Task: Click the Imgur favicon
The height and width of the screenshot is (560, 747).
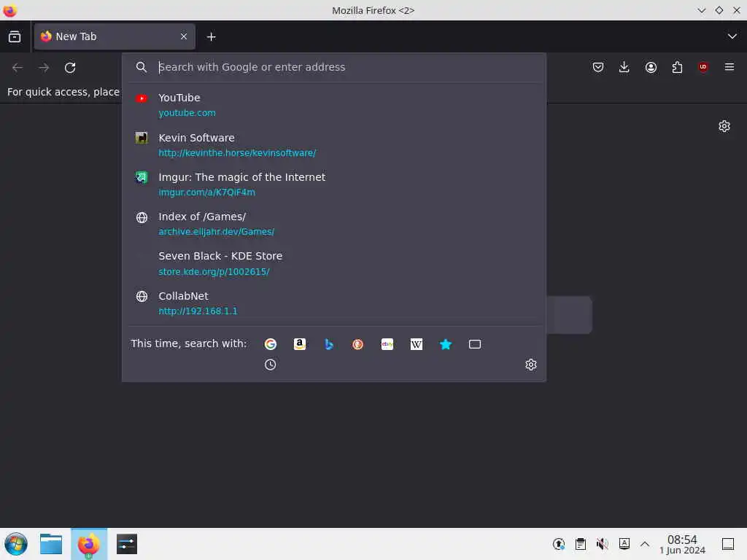Action: (142, 178)
